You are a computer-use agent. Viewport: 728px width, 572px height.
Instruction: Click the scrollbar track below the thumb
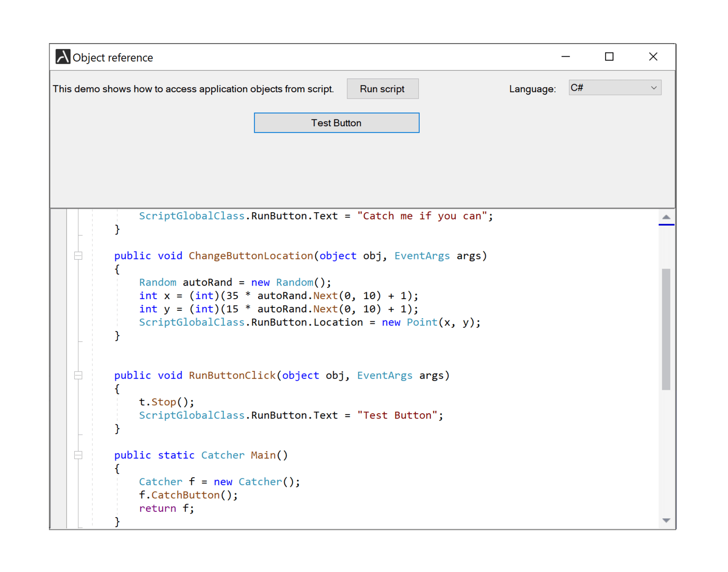pos(666,452)
